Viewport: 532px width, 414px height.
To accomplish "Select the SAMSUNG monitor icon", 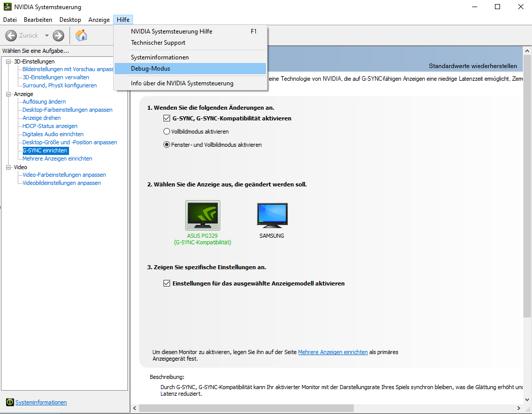I will (x=272, y=214).
